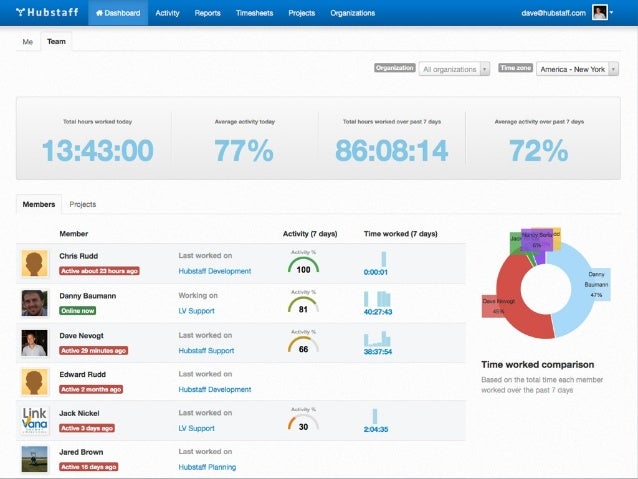Screen dimensions: 638x479
Task: Click the Jared Brown member name
Action: pos(81,452)
